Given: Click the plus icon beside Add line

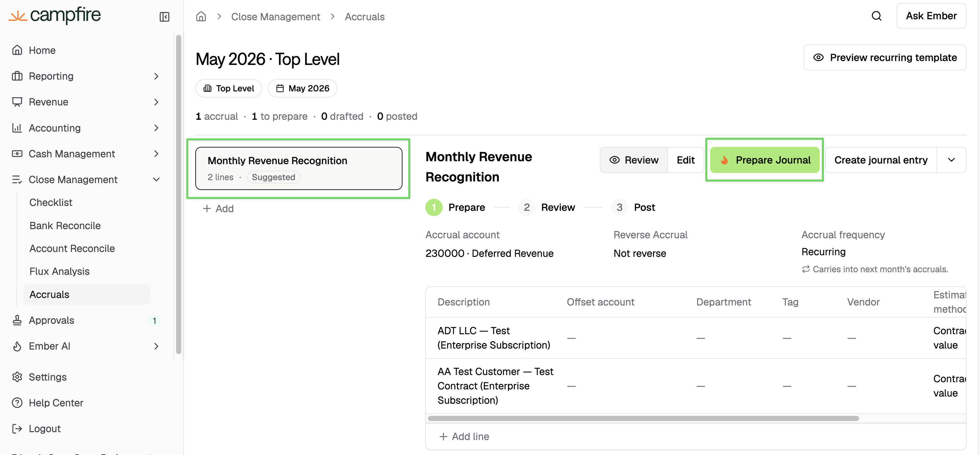Looking at the screenshot, I should [443, 436].
